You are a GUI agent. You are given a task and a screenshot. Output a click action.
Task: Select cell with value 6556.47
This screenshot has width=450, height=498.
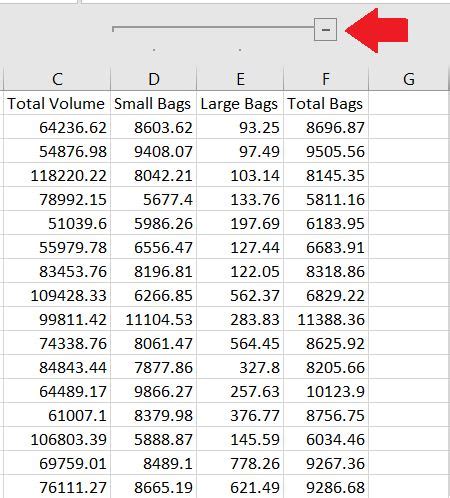(x=154, y=247)
